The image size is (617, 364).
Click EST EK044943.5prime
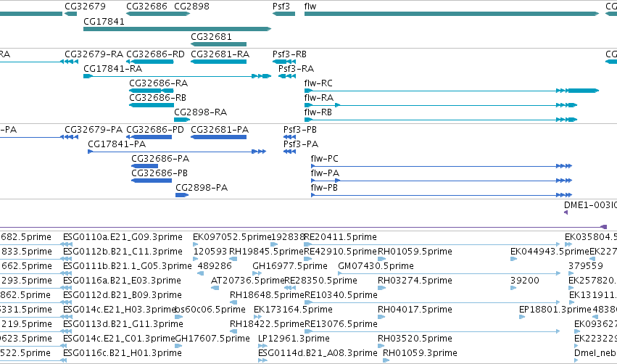(x=550, y=252)
